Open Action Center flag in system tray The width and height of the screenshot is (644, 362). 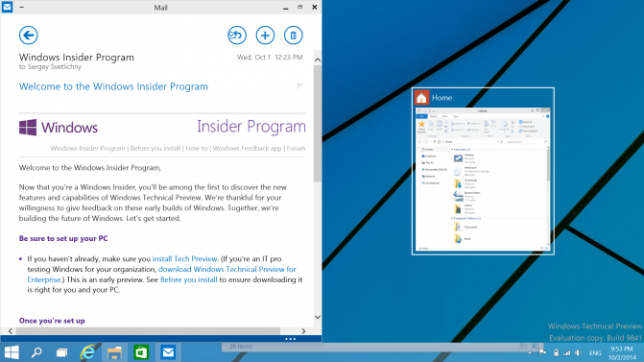tap(542, 352)
